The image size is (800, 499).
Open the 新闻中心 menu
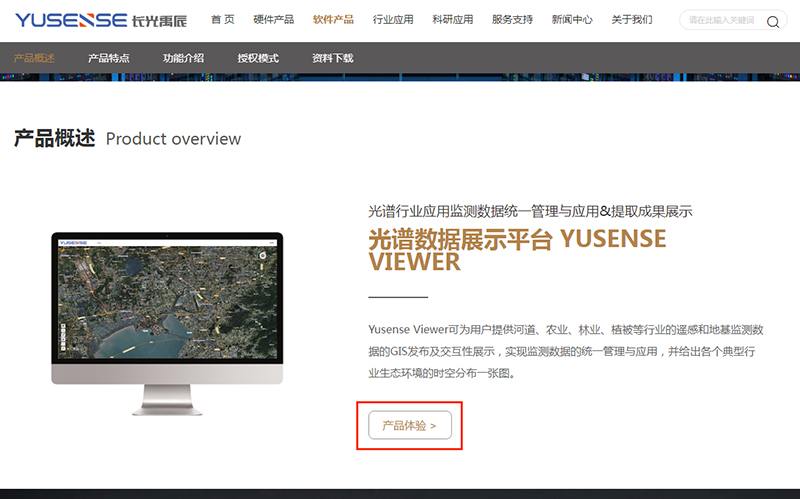click(x=572, y=20)
